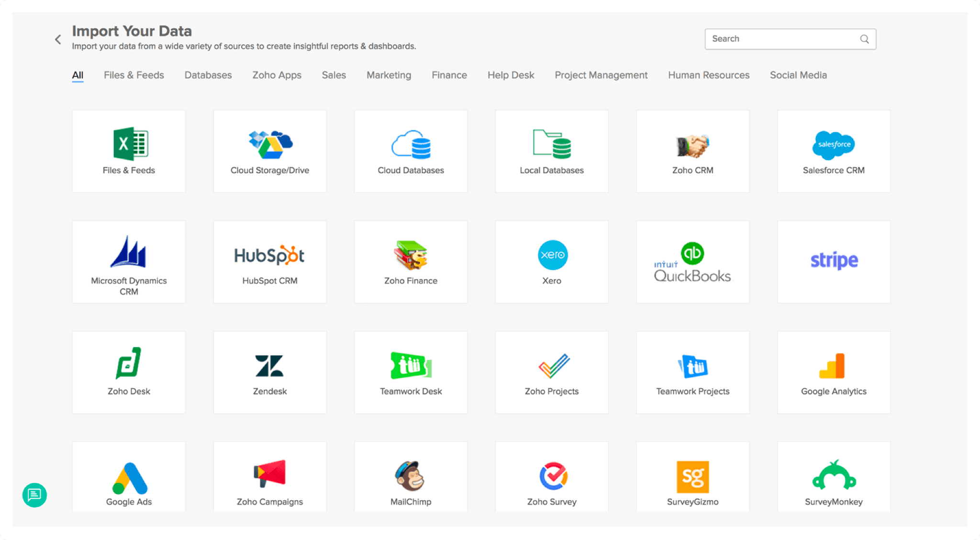
Task: Open Local Databases folder icon
Action: pyautogui.click(x=552, y=144)
